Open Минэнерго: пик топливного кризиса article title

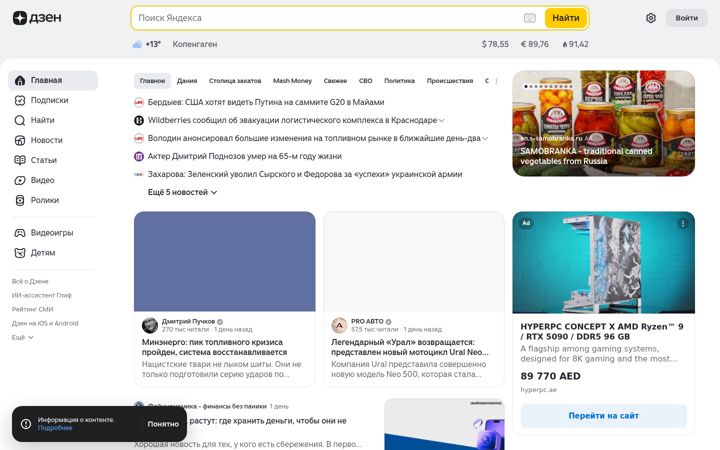pos(214,347)
